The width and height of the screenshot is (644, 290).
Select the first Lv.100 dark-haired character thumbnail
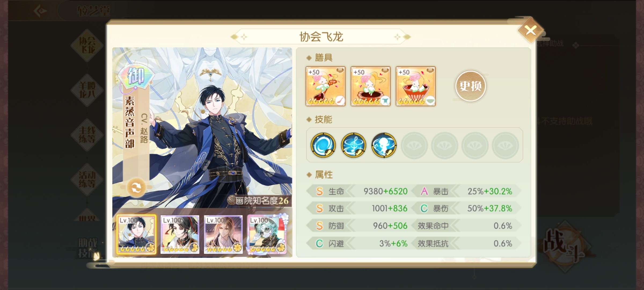[x=136, y=234]
